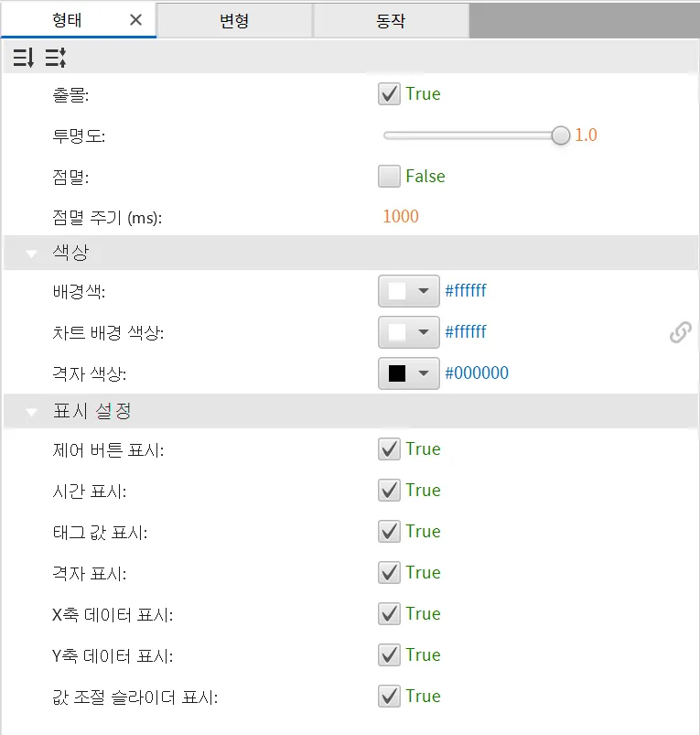Viewport: 700px width, 735px height.
Task: Open the 격자 색상 black color dropdown
Action: (x=409, y=373)
